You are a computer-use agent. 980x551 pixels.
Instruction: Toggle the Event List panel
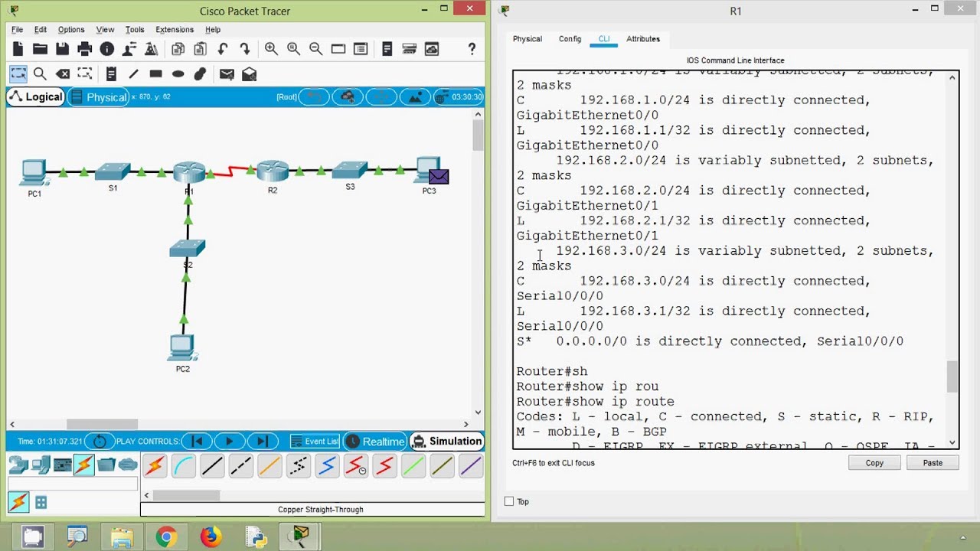tap(315, 442)
